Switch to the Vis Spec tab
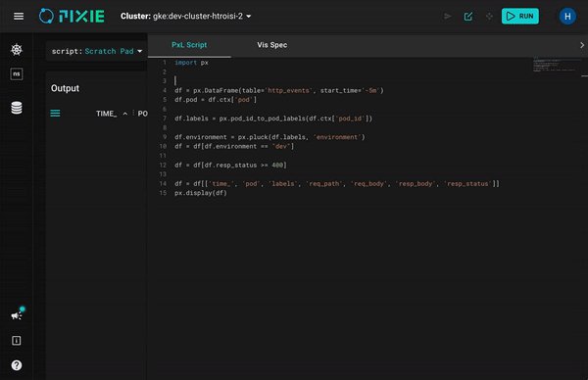The image size is (588, 380). point(271,45)
